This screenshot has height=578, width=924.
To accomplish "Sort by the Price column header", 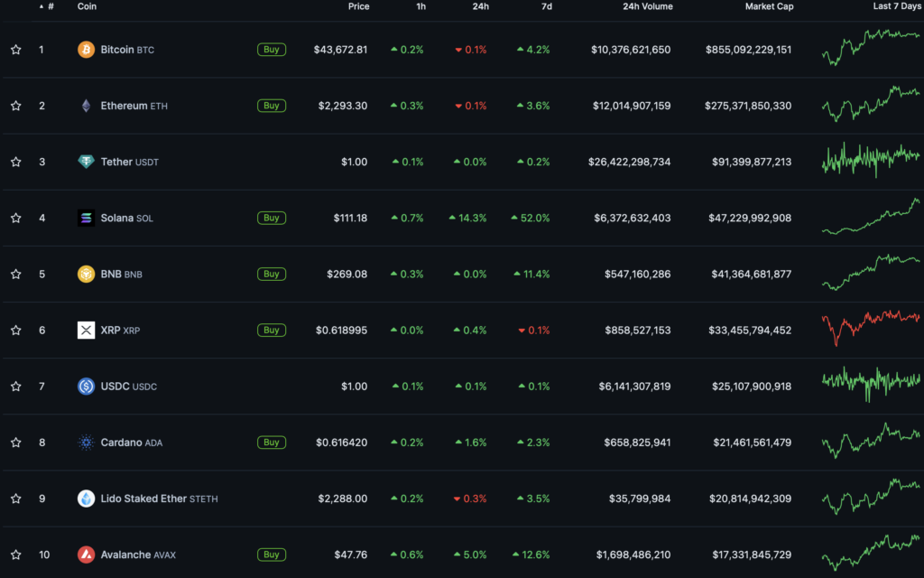I will tap(358, 6).
